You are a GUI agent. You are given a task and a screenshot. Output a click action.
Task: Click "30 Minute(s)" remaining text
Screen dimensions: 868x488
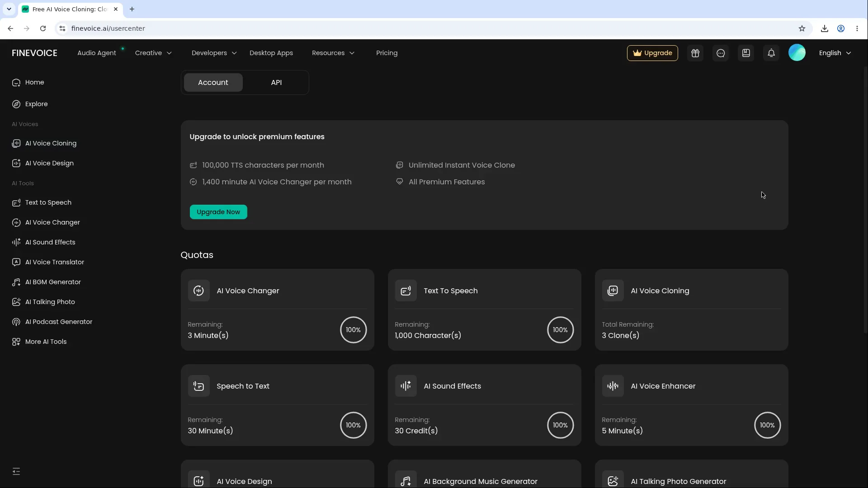coord(210,431)
